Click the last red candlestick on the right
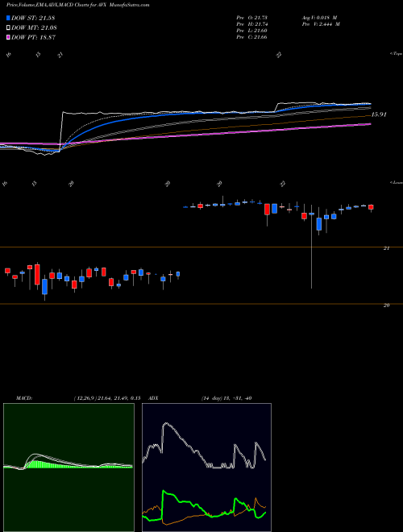 pyautogui.click(x=371, y=207)
